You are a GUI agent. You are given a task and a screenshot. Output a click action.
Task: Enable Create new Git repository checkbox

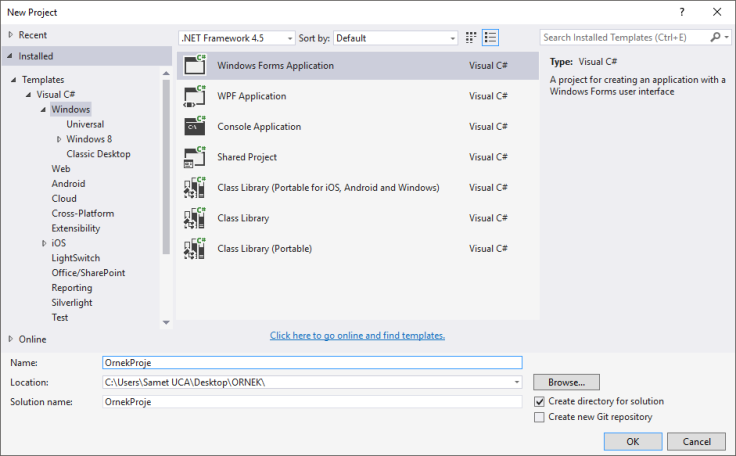tap(539, 417)
